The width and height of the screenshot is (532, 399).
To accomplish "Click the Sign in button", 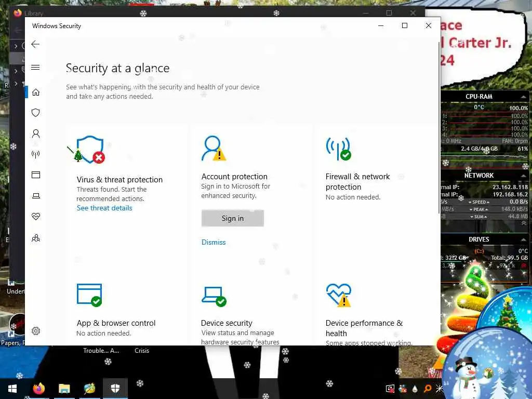I will click(x=232, y=218).
